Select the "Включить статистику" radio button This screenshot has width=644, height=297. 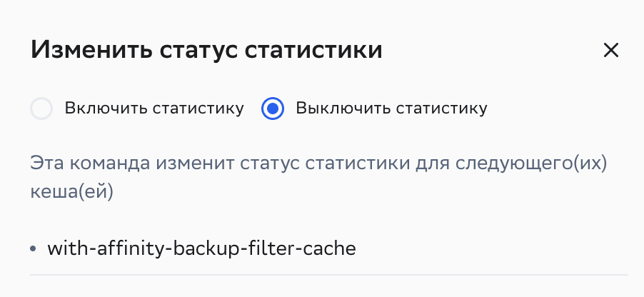(41, 109)
